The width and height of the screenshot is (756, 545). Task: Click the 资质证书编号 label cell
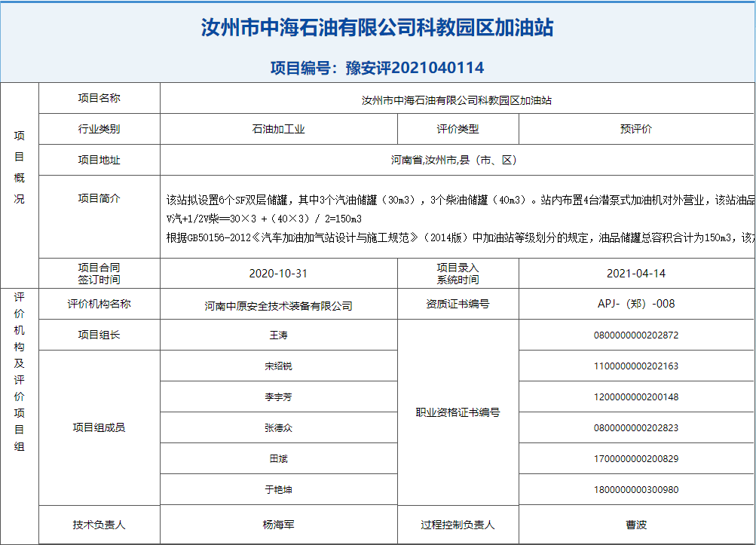(x=458, y=304)
